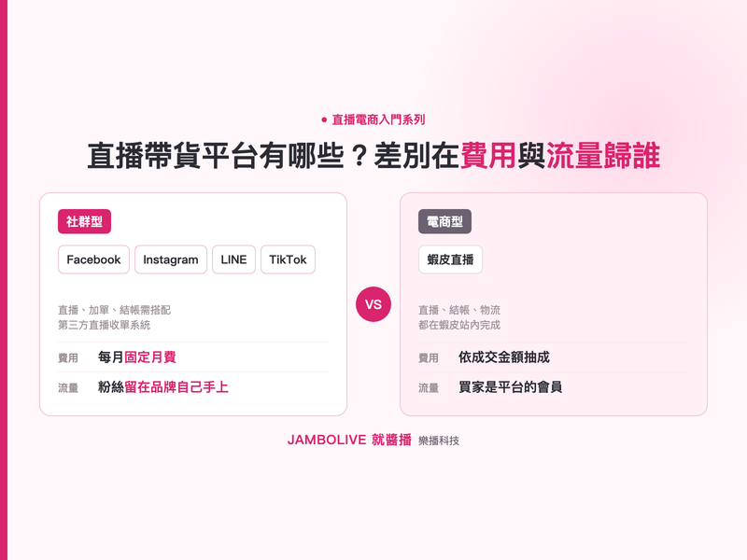Click the 流量 label in the 社群型 card

tap(68, 388)
